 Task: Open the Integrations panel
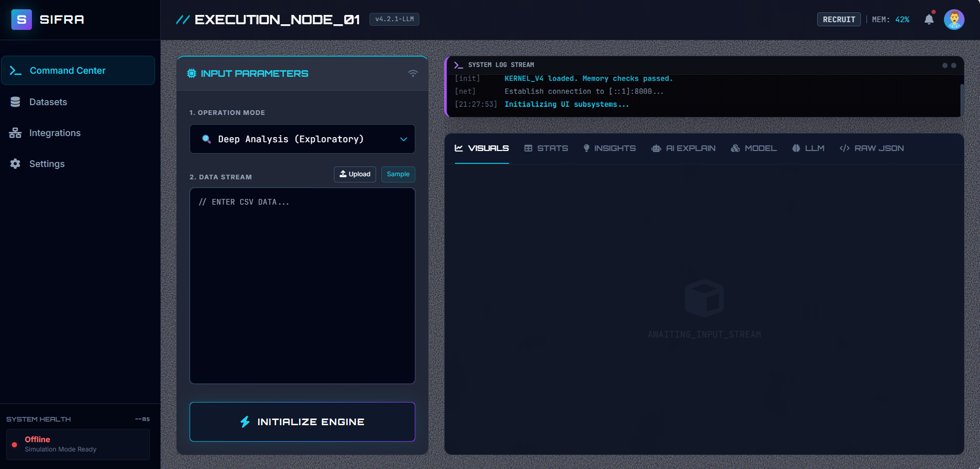coord(55,132)
